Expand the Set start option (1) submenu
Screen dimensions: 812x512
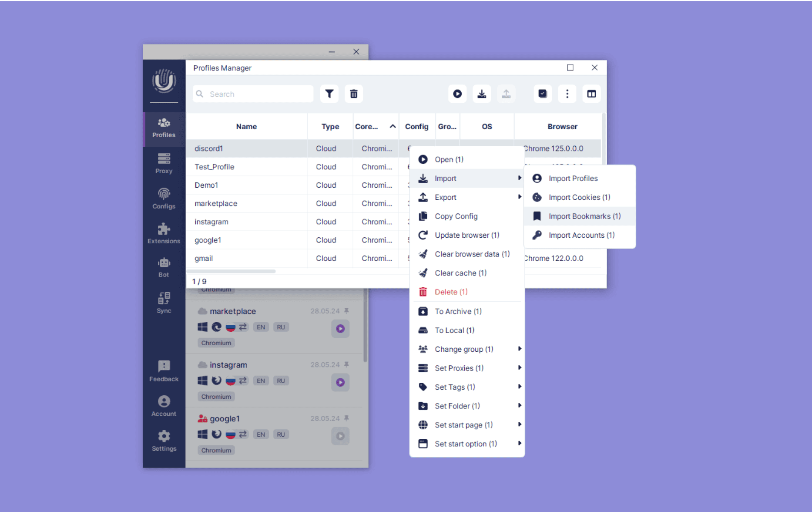tap(467, 444)
